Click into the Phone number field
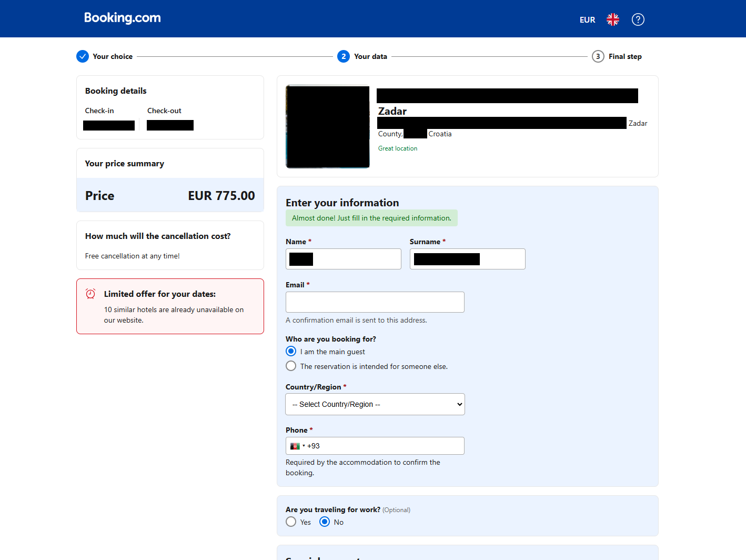This screenshot has height=560, width=746. pos(375,446)
